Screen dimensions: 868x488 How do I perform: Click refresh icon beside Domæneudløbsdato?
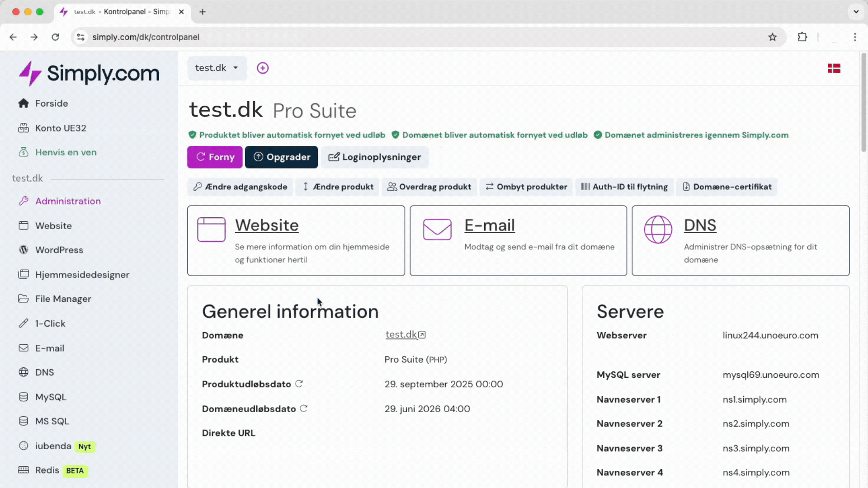click(304, 408)
